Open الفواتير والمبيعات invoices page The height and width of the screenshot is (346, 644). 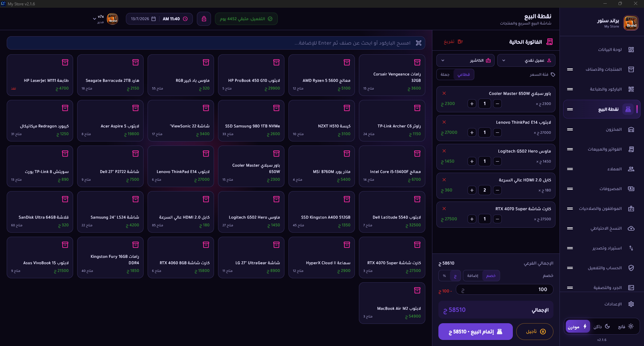point(602,149)
